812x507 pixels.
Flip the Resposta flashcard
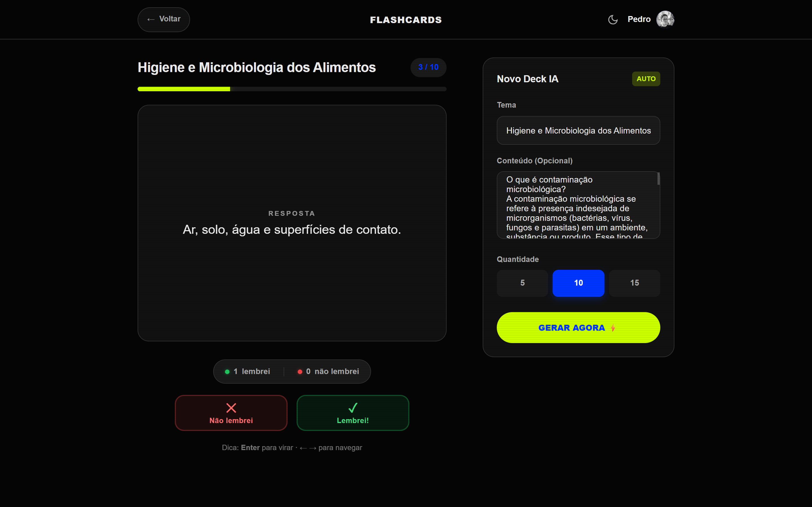click(x=292, y=223)
